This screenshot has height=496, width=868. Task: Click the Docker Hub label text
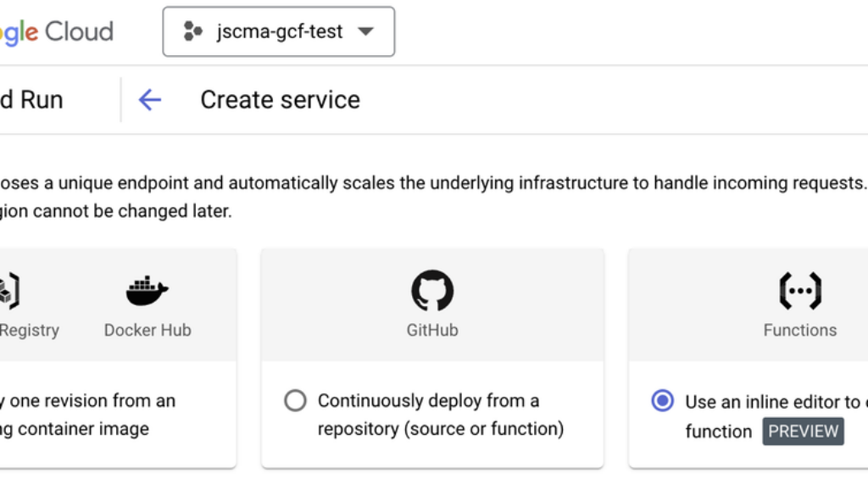[147, 331]
